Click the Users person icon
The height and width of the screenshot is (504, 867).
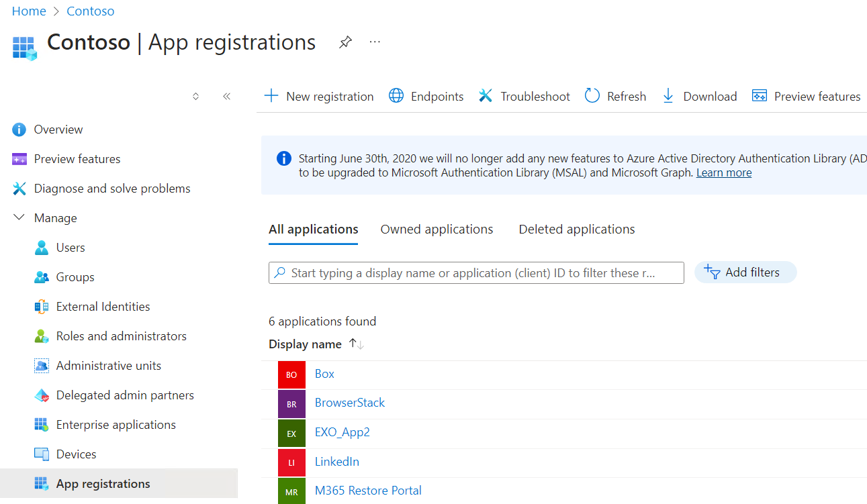click(42, 248)
